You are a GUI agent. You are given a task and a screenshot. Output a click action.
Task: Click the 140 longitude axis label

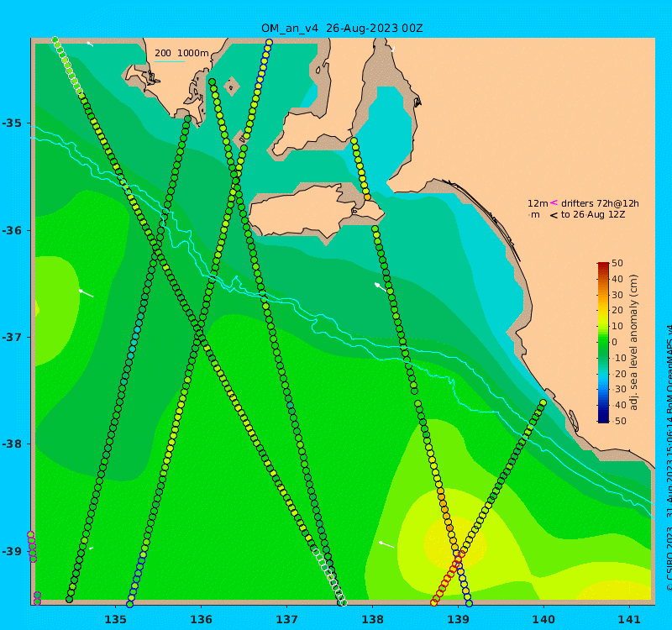point(543,619)
